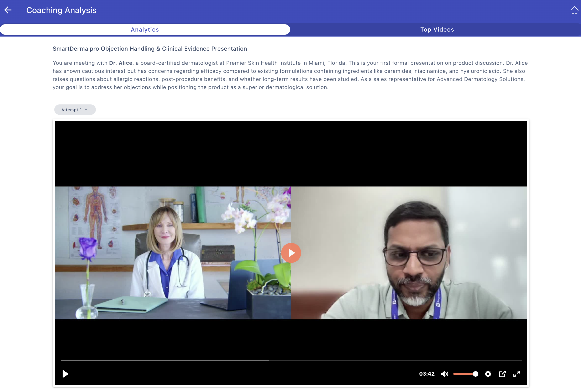The height and width of the screenshot is (392, 581).
Task: Click the sales rep's webcam frame
Action: [x=409, y=253]
